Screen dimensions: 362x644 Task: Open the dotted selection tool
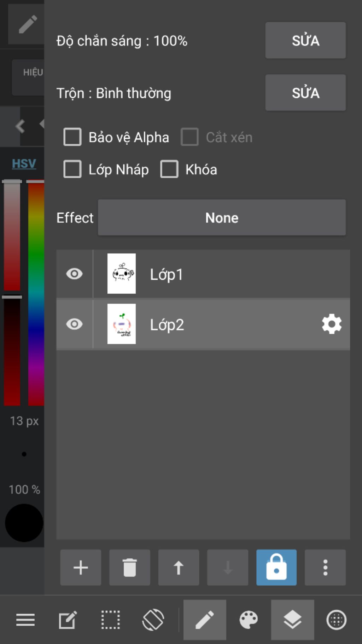(x=111, y=620)
